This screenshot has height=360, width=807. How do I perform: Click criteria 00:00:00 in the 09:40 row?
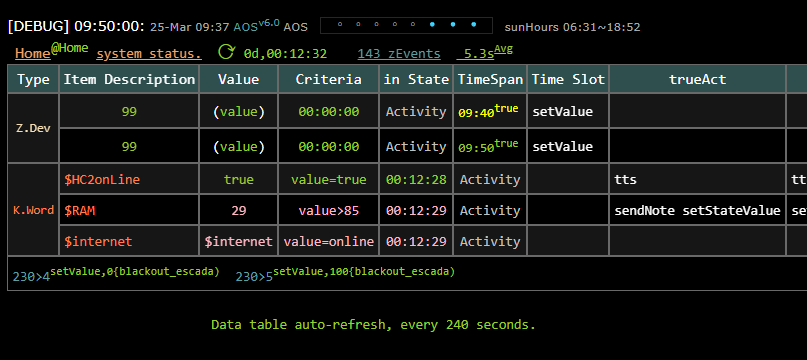[328, 111]
